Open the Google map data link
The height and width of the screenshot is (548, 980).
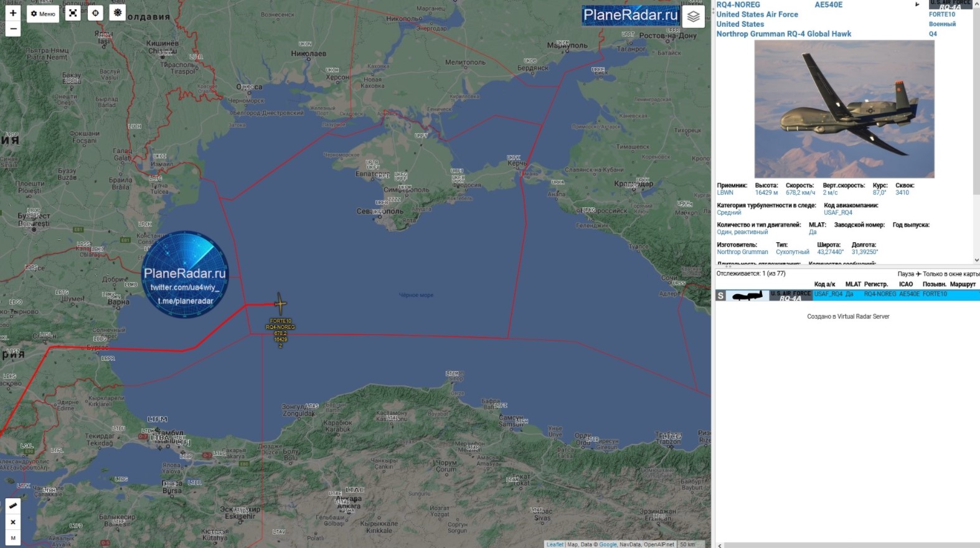pyautogui.click(x=608, y=544)
